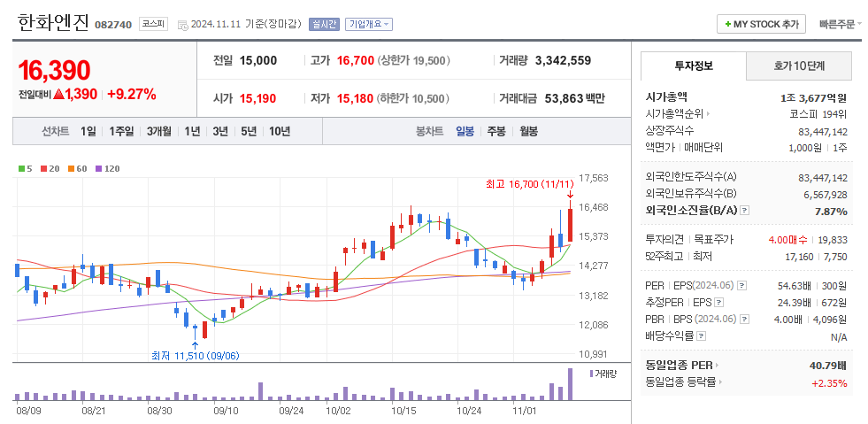Click the orange 60-day moving average legend square
The height and width of the screenshot is (424, 868).
coord(71,169)
